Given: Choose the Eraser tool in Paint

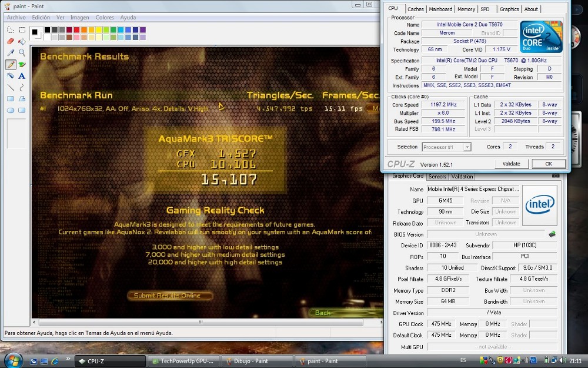Looking at the screenshot, I should 11,41.
